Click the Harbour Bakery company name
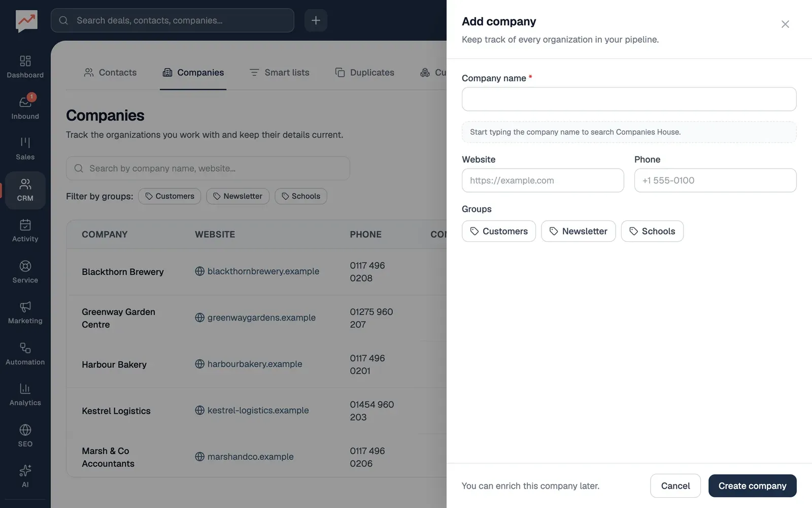Image resolution: width=812 pixels, height=508 pixels. pos(114,365)
